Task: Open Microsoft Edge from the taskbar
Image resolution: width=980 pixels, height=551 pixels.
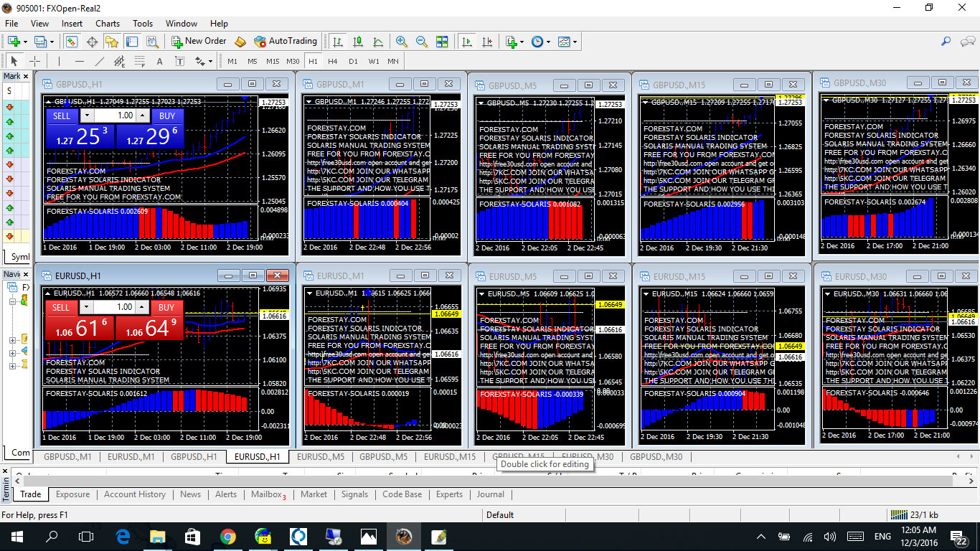Action: [122, 536]
